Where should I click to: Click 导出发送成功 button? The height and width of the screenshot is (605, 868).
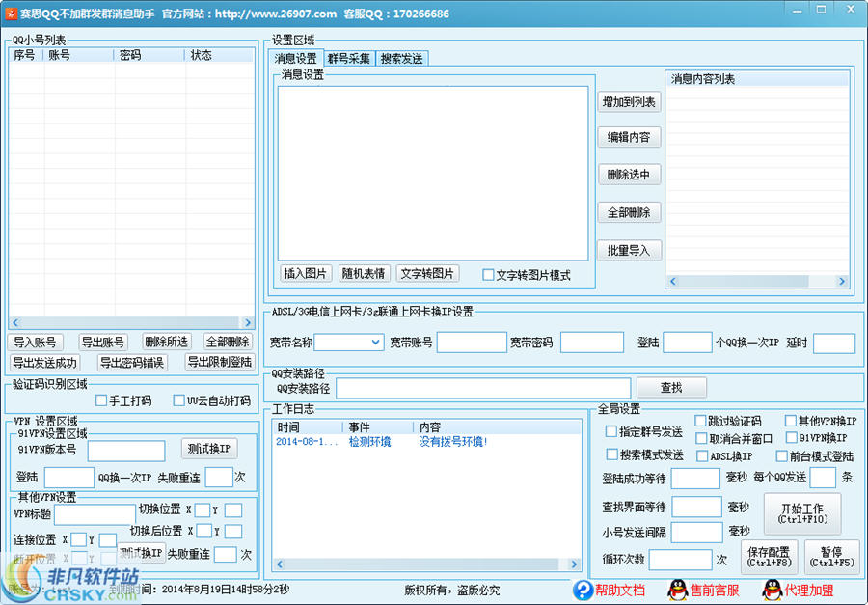pyautogui.click(x=44, y=363)
